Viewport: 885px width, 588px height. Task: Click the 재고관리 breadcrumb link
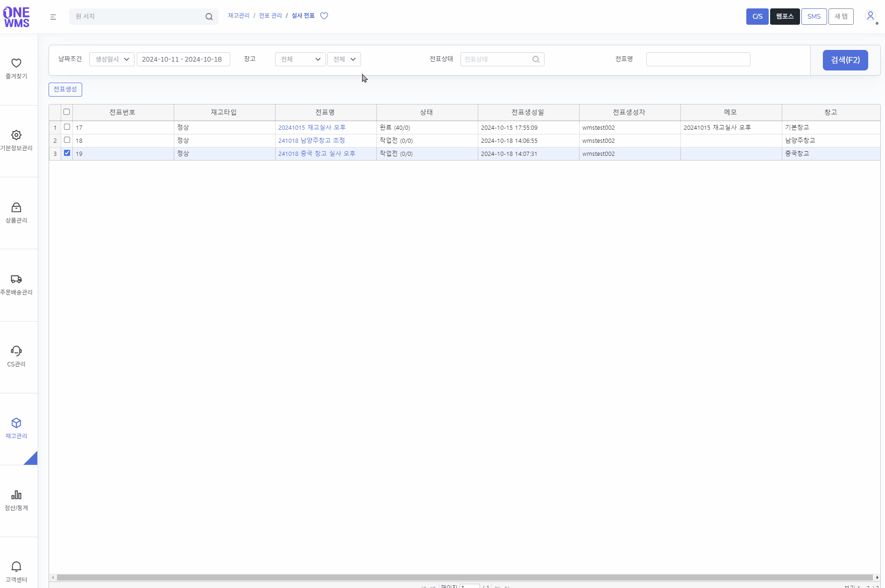point(239,16)
